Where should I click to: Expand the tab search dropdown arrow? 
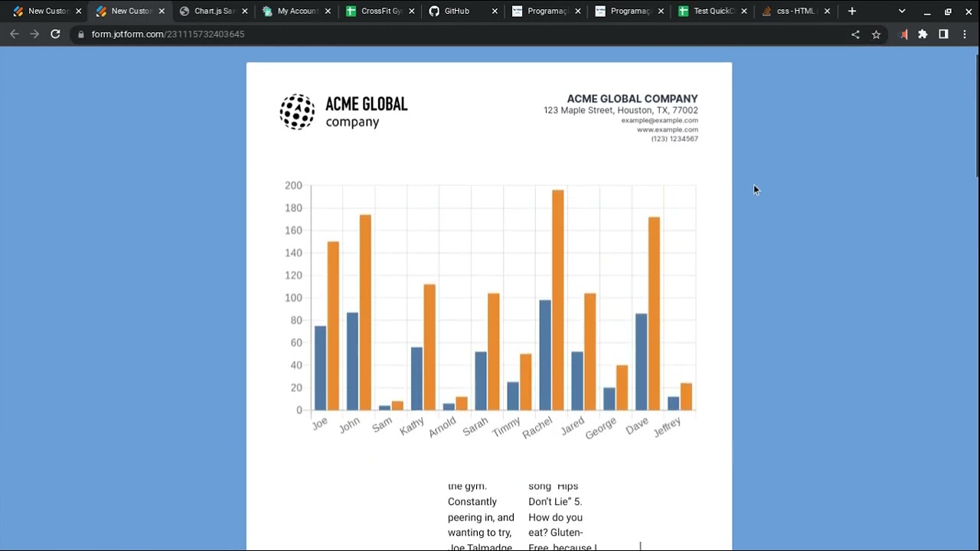click(x=902, y=11)
